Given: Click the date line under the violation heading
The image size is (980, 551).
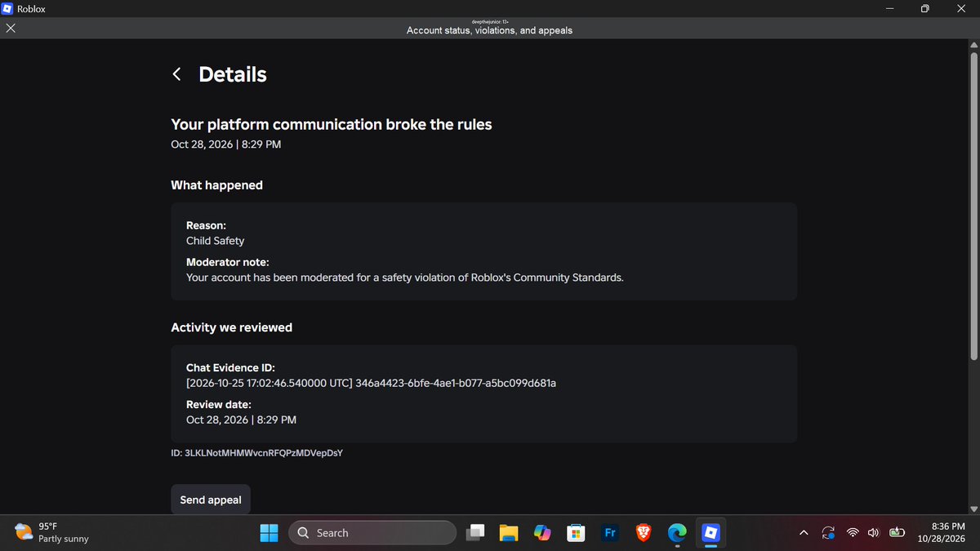Looking at the screenshot, I should tap(226, 144).
